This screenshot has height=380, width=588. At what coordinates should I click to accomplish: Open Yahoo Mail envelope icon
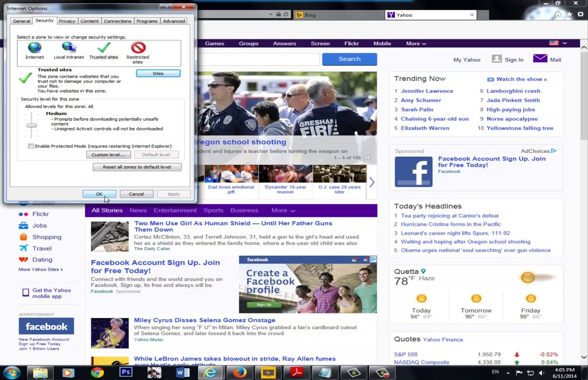point(540,59)
